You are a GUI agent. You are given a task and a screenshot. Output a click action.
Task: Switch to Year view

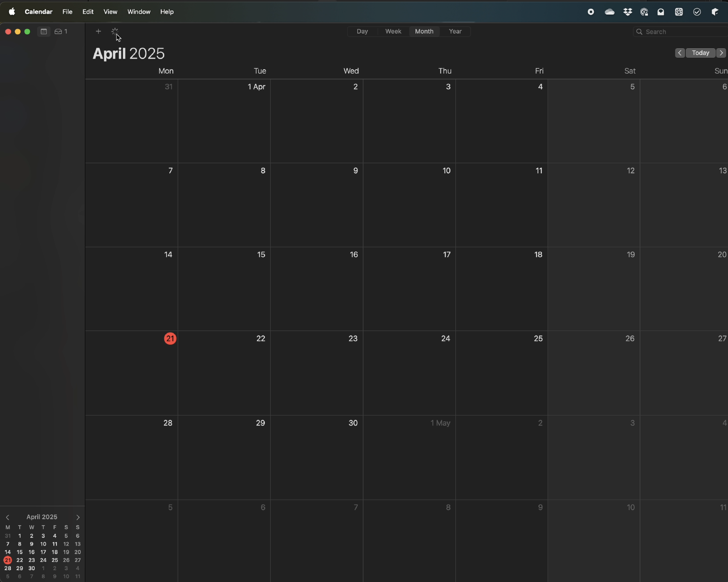pyautogui.click(x=455, y=31)
